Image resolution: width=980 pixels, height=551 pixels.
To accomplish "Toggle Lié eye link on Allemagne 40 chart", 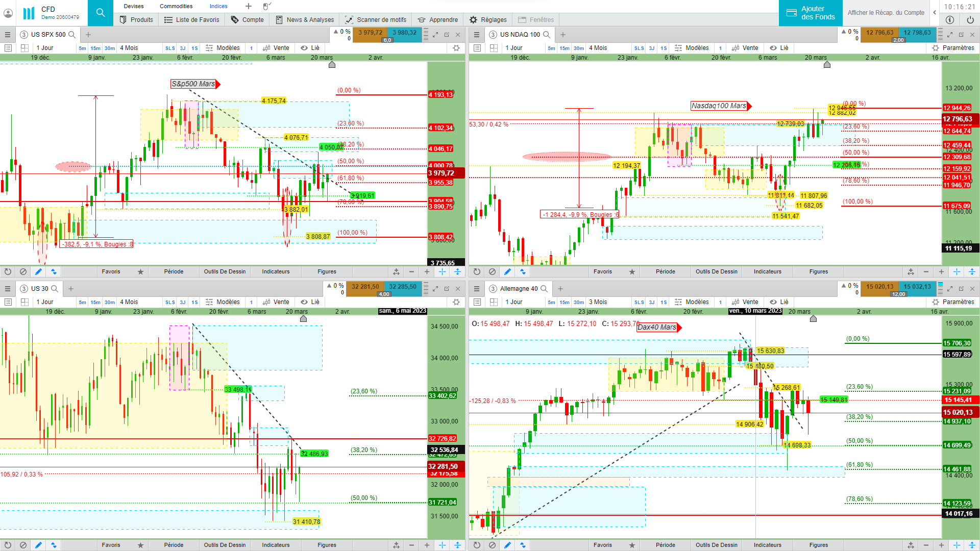I will click(x=779, y=302).
